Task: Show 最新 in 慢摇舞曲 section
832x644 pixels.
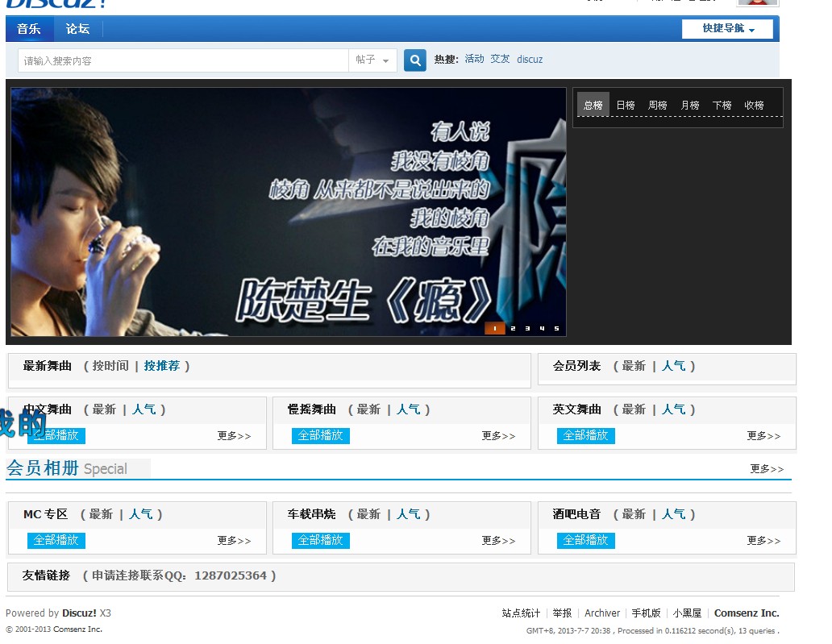Action: coord(368,409)
